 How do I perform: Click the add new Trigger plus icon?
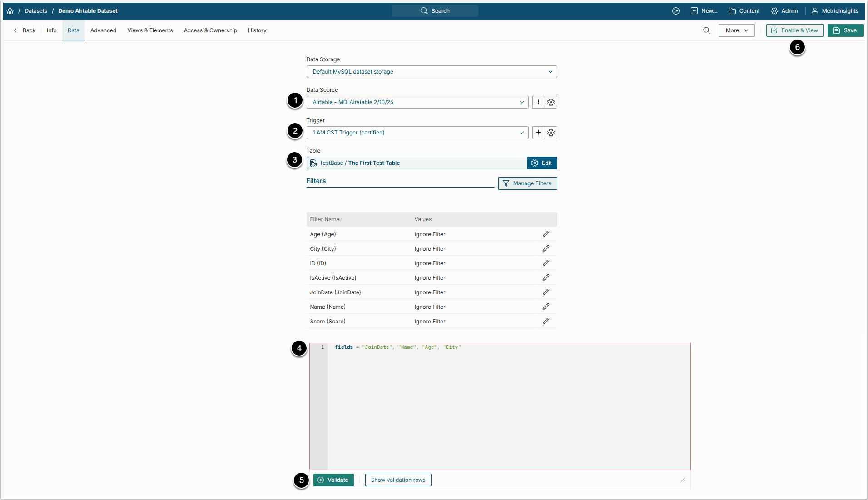[x=538, y=133]
